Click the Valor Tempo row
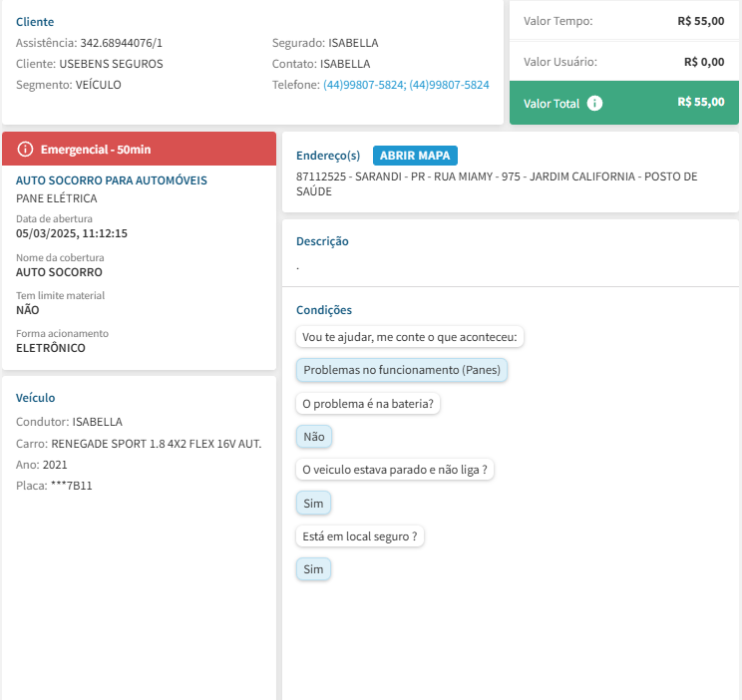The height and width of the screenshot is (700, 742). (623, 21)
